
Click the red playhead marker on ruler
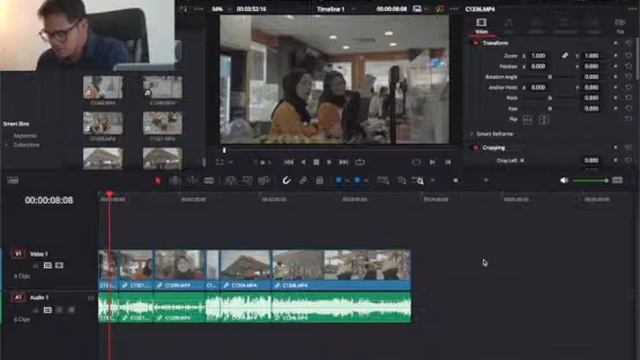click(x=109, y=194)
